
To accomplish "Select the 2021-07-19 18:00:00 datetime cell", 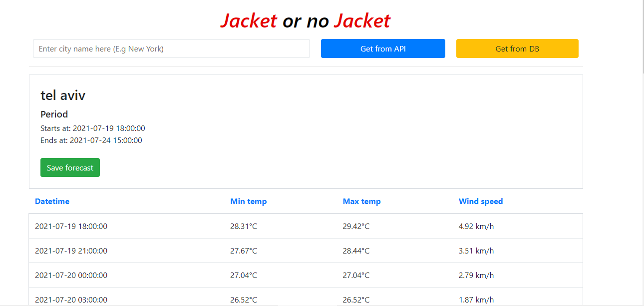I will (71, 226).
